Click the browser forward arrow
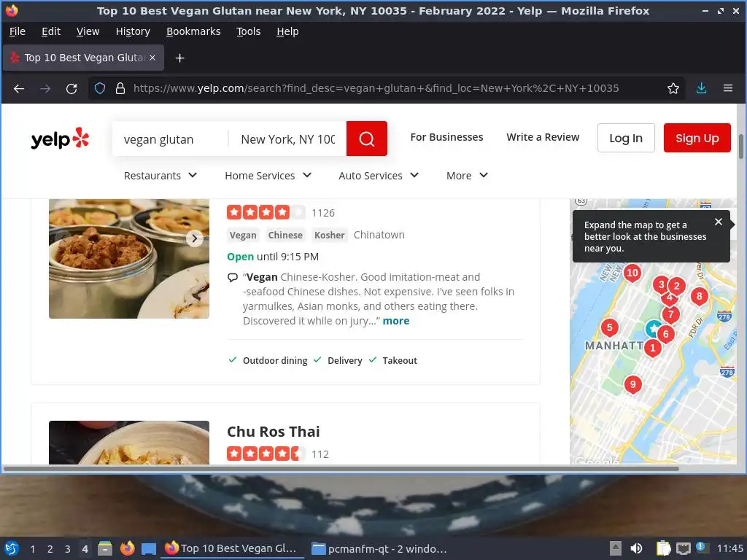Image resolution: width=747 pixels, height=560 pixels. pos(45,88)
